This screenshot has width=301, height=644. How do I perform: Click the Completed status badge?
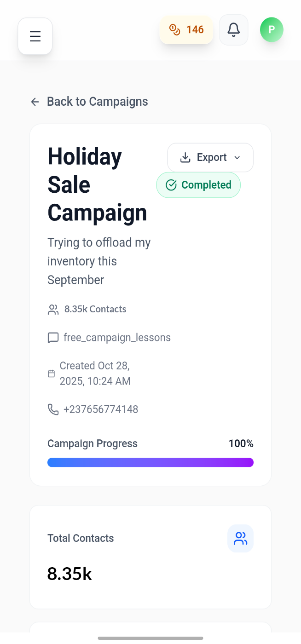coord(198,185)
